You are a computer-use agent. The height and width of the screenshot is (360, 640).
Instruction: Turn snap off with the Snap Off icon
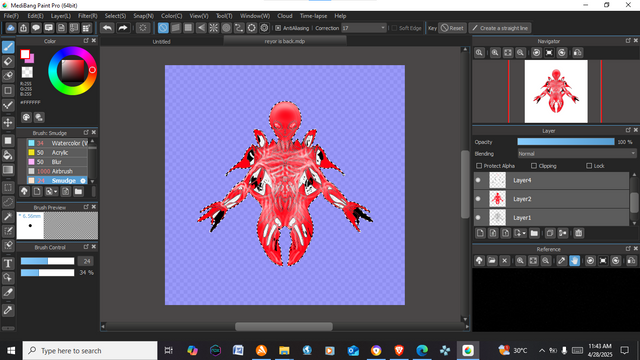point(163,28)
